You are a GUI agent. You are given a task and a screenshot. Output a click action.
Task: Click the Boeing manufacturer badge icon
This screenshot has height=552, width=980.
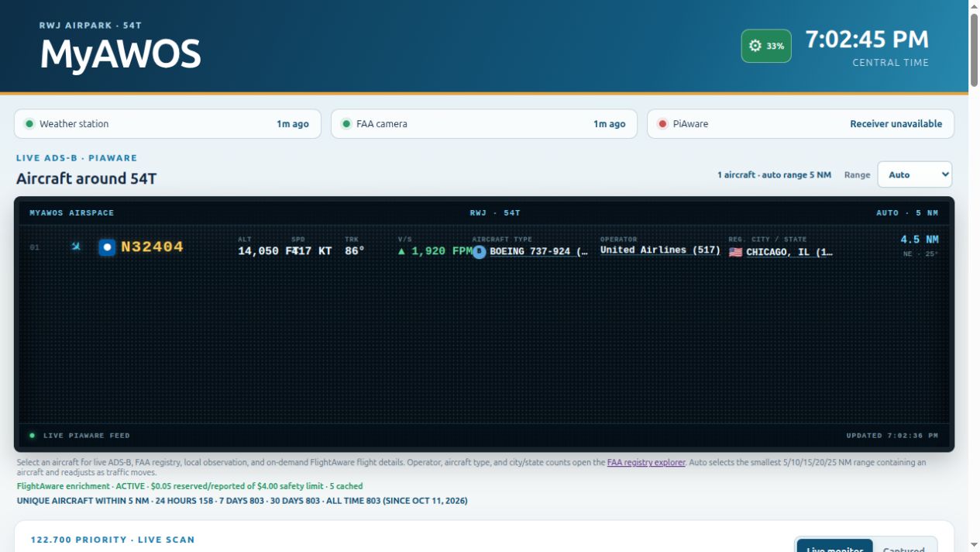pos(480,252)
